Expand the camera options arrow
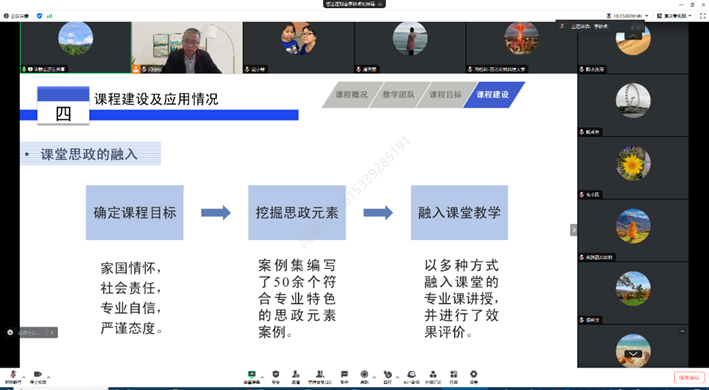Screen dimensions: 709x390 click(48, 377)
